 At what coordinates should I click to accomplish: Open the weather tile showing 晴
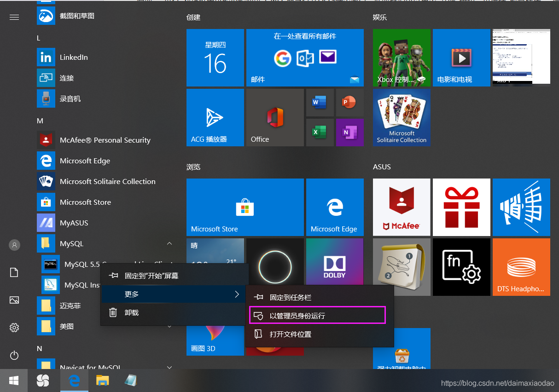pos(215,251)
